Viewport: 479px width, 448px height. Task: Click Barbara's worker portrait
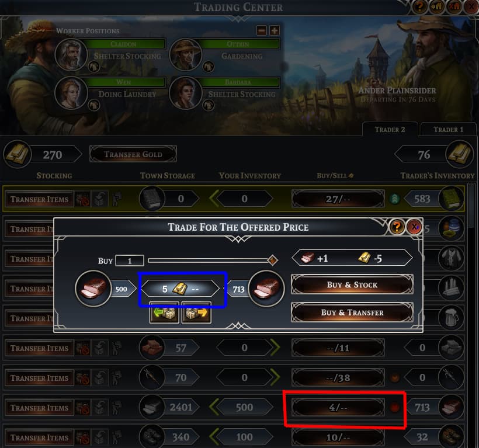point(185,92)
